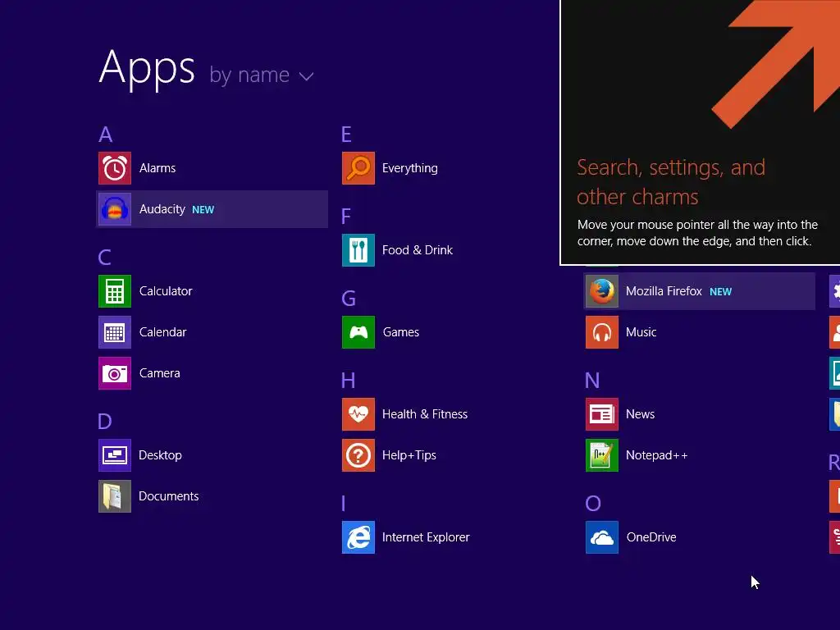The image size is (840, 630).
Task: Click the 'Games' label
Action: [400, 332]
